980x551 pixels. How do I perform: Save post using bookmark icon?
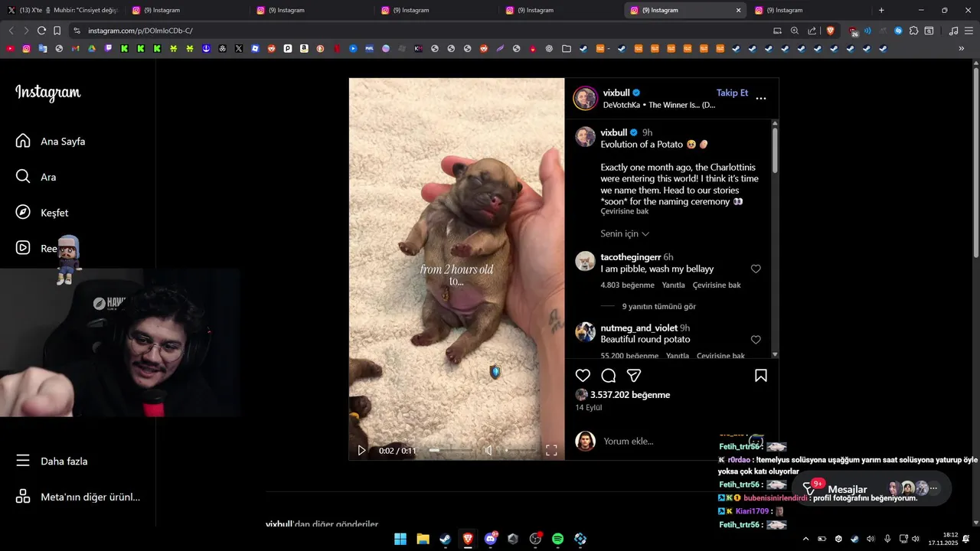(x=761, y=376)
